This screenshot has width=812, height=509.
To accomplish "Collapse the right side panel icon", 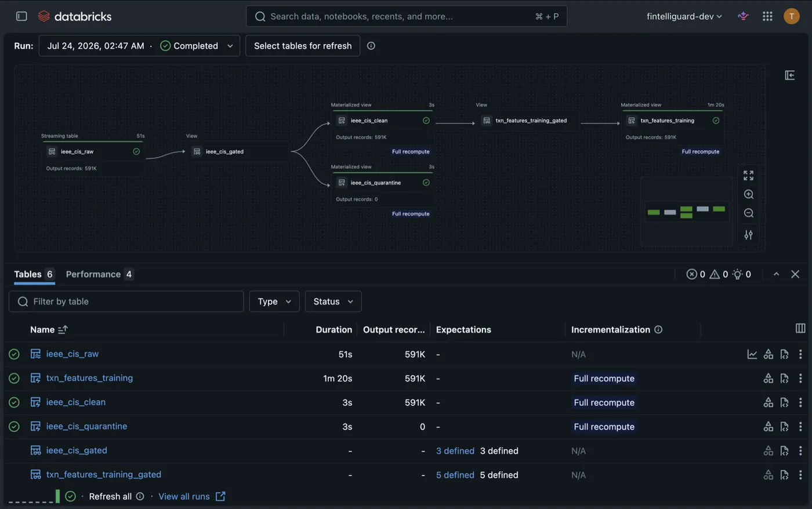I will (x=790, y=75).
